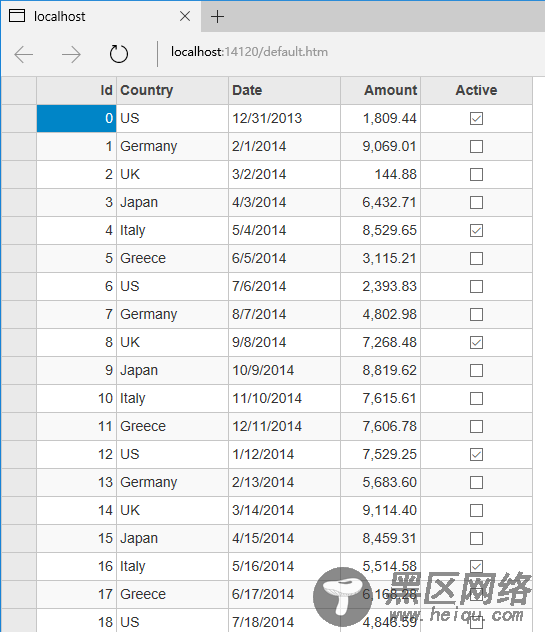Image resolution: width=545 pixels, height=632 pixels.
Task: Uncheck Active checkbox for US row 0
Action: tap(476, 118)
